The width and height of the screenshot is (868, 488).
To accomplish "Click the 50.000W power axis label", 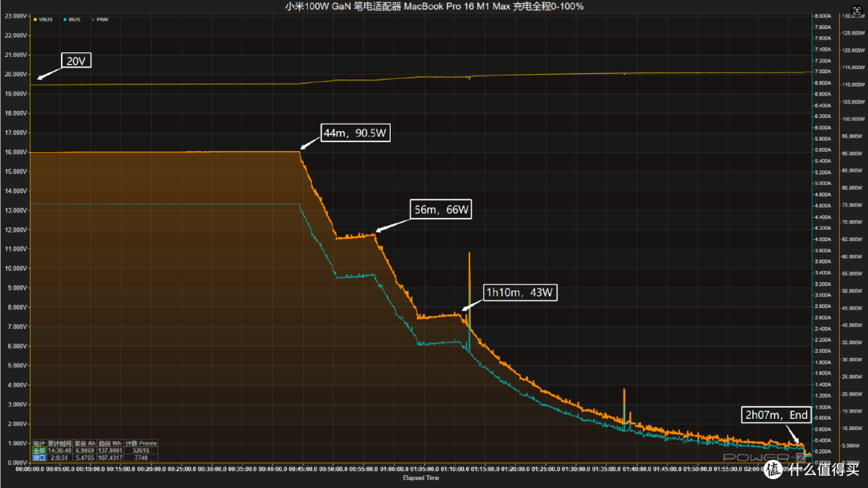I will 853,291.
